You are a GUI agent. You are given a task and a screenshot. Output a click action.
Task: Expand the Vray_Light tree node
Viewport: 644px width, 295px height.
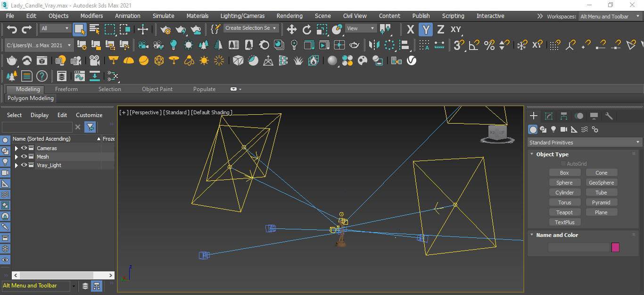17,165
